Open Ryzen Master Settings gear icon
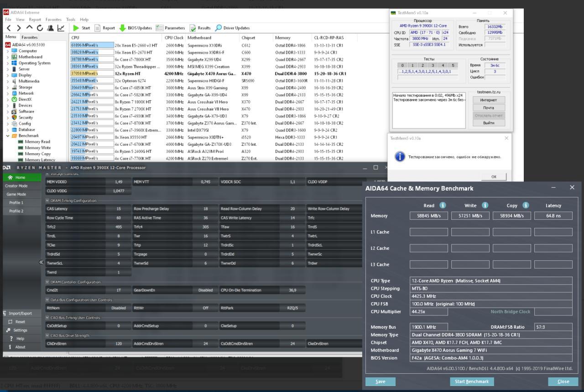The width and height of the screenshot is (584, 392). click(x=9, y=330)
